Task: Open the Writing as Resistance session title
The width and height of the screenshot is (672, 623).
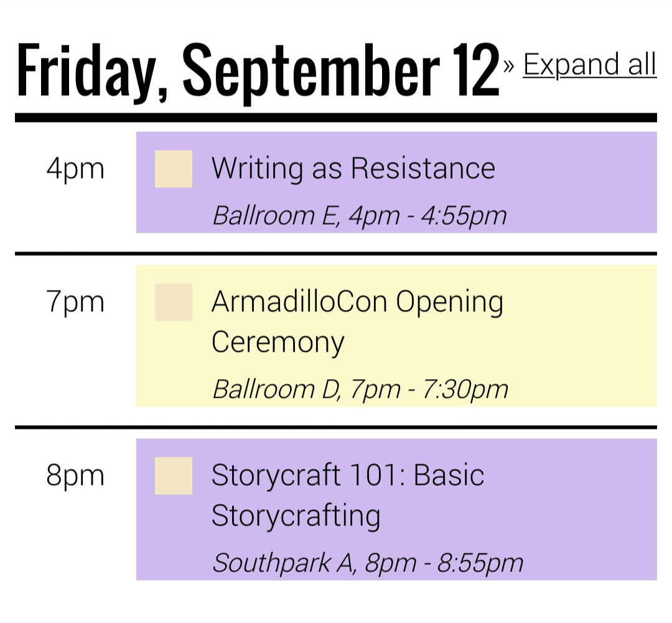Action: pyautogui.click(x=353, y=168)
